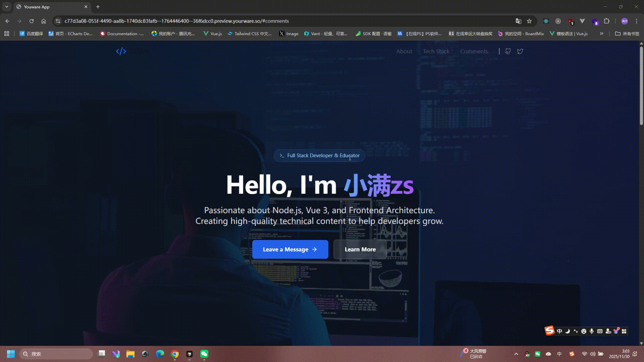This screenshot has height=362, width=644.
Task: Toggle Chinese/English punctuation in Sogou bar
Action: [x=576, y=331]
